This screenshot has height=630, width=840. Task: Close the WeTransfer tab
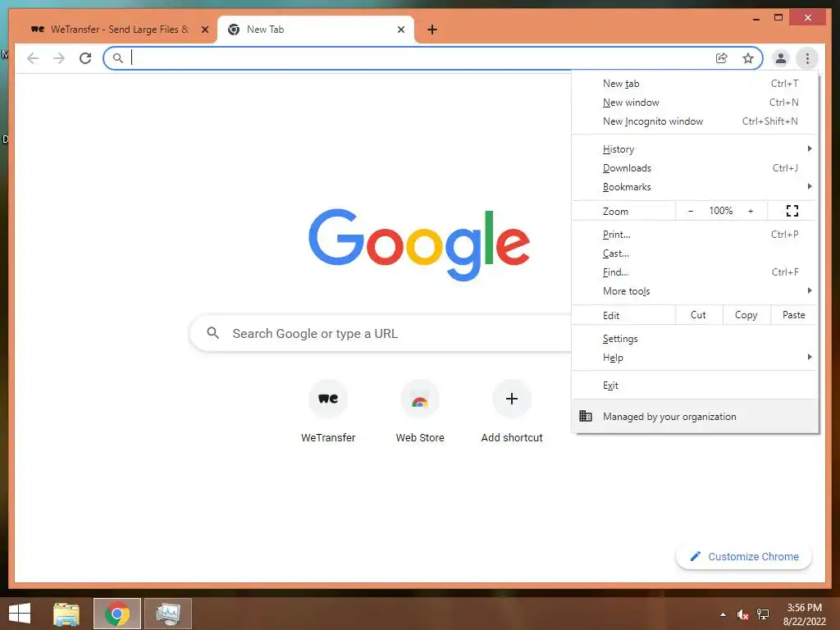(x=204, y=30)
